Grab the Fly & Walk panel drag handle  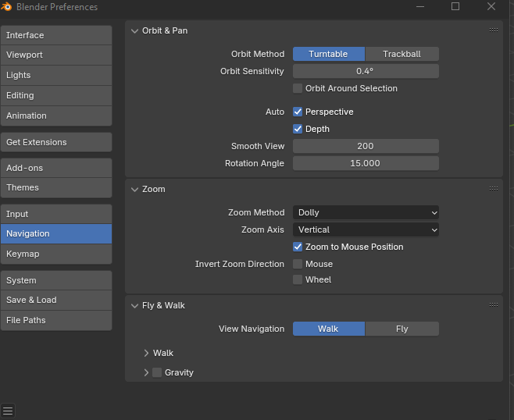click(494, 304)
